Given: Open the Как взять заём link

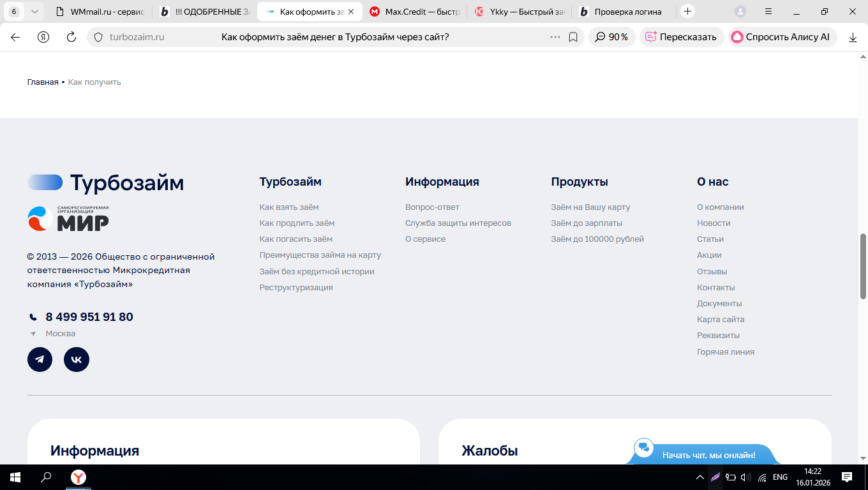Looking at the screenshot, I should coord(289,207).
